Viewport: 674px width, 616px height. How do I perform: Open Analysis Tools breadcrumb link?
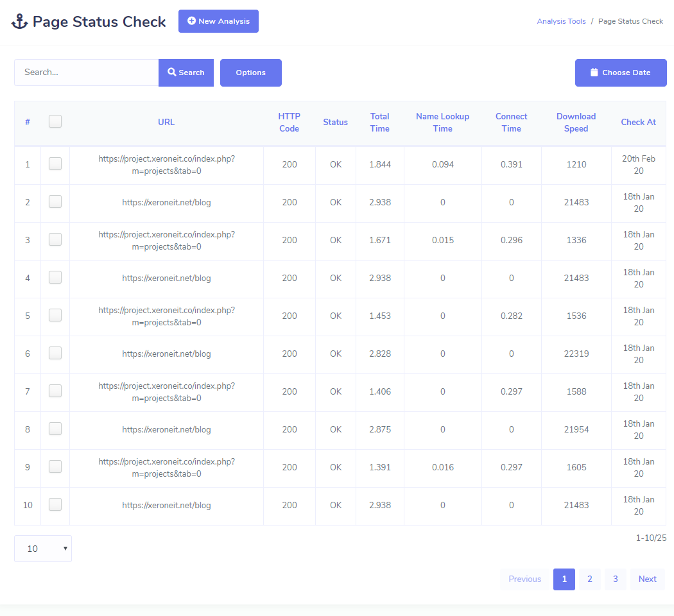pos(561,21)
